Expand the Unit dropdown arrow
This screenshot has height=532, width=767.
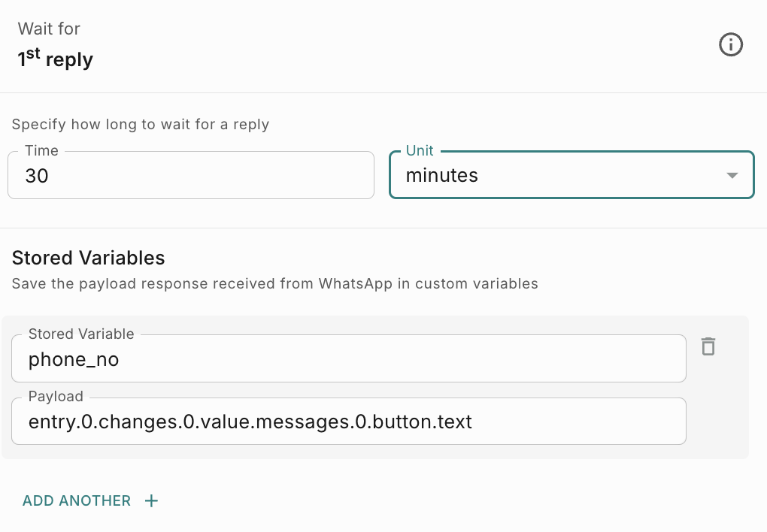[732, 176]
